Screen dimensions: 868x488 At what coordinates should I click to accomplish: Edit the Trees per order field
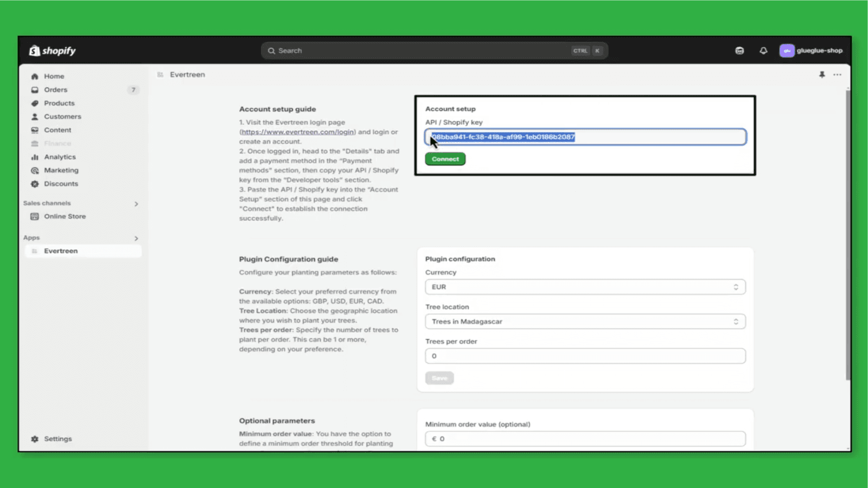pyautogui.click(x=585, y=356)
